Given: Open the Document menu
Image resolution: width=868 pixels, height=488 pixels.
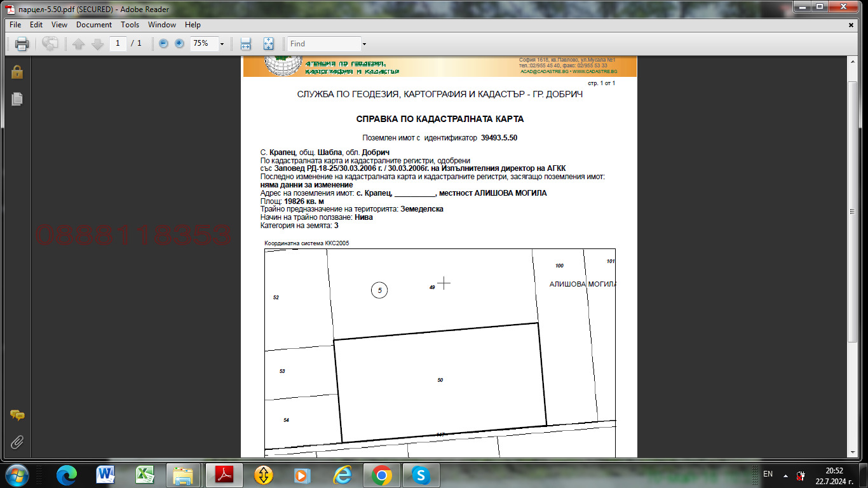Looking at the screenshot, I should [x=93, y=25].
